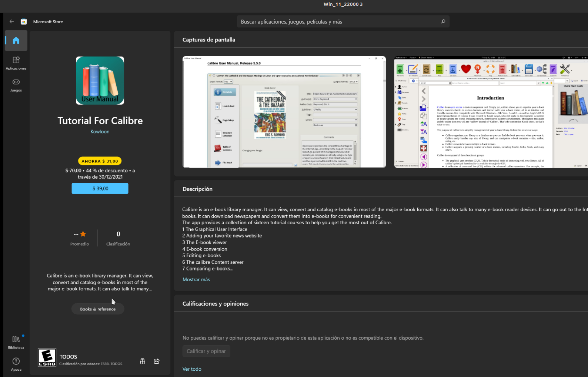
Task: Click Ver todo reviews link
Action: coord(192,369)
